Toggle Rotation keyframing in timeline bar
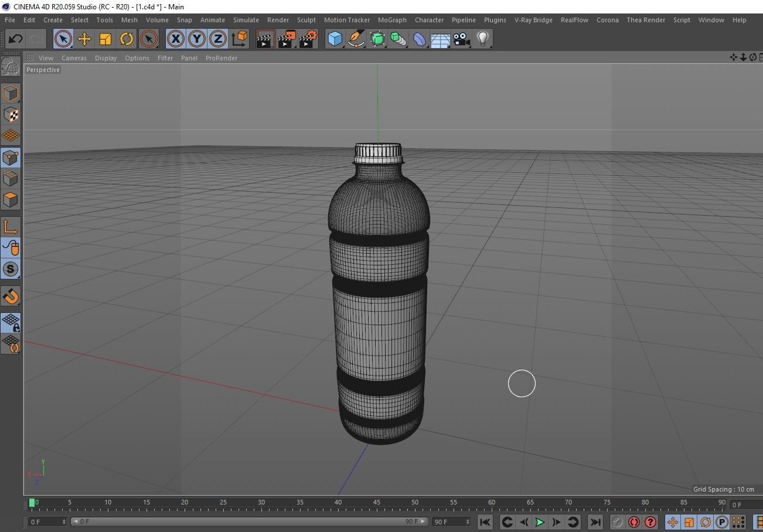 point(705,521)
